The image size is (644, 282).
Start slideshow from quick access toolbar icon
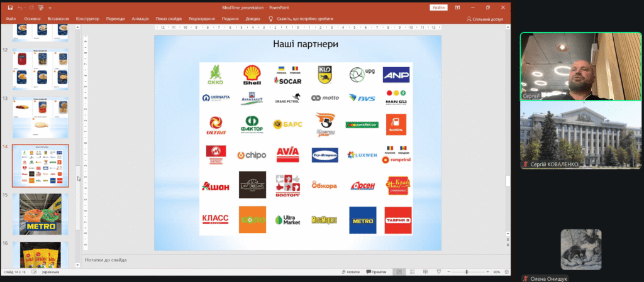pyautogui.click(x=42, y=8)
